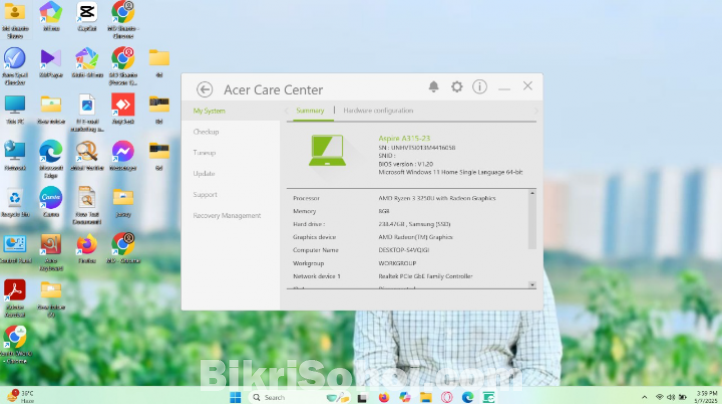The height and width of the screenshot is (404, 722).
Task: Select the CapCut desktop shortcut
Action: tap(87, 17)
